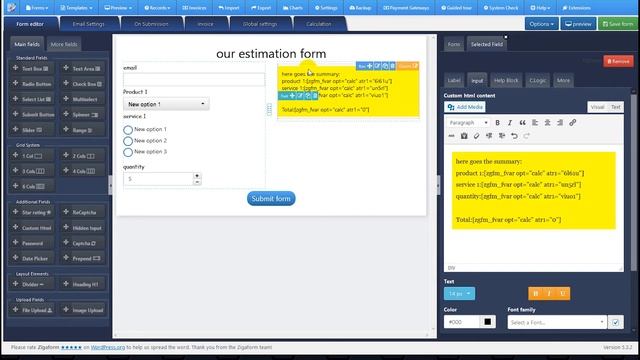The image size is (640, 360).
Task: Toggle the orange italic text style button
Action: pos(549,293)
